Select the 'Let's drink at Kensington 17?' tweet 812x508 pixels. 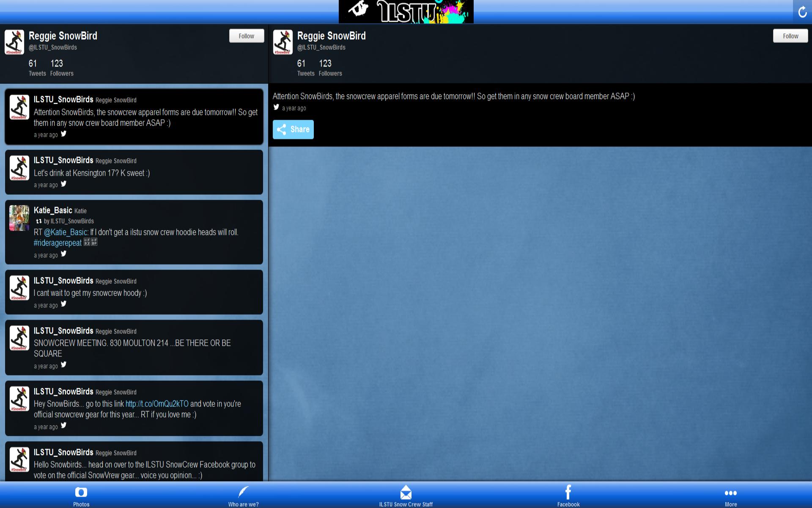[134, 172]
